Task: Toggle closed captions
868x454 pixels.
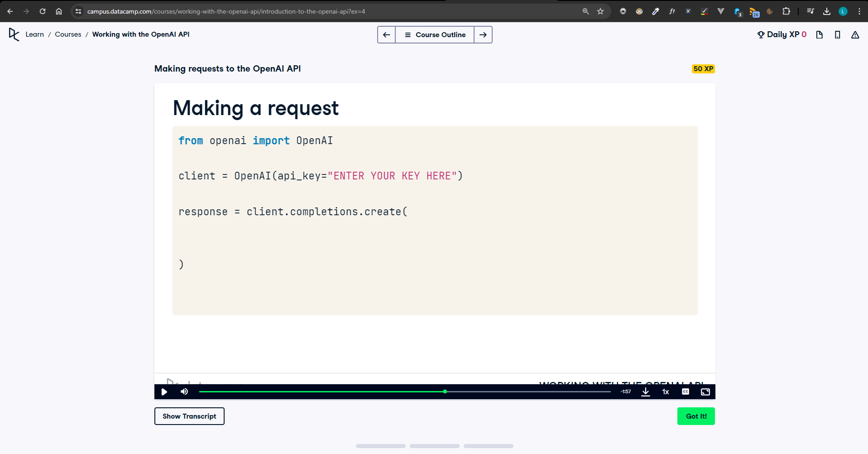Action: pos(686,392)
